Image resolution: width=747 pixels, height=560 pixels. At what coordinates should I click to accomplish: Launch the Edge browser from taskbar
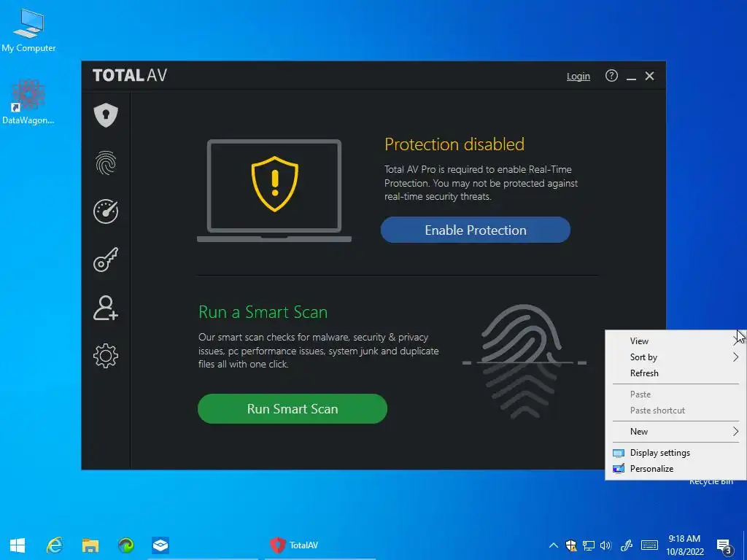point(125,545)
